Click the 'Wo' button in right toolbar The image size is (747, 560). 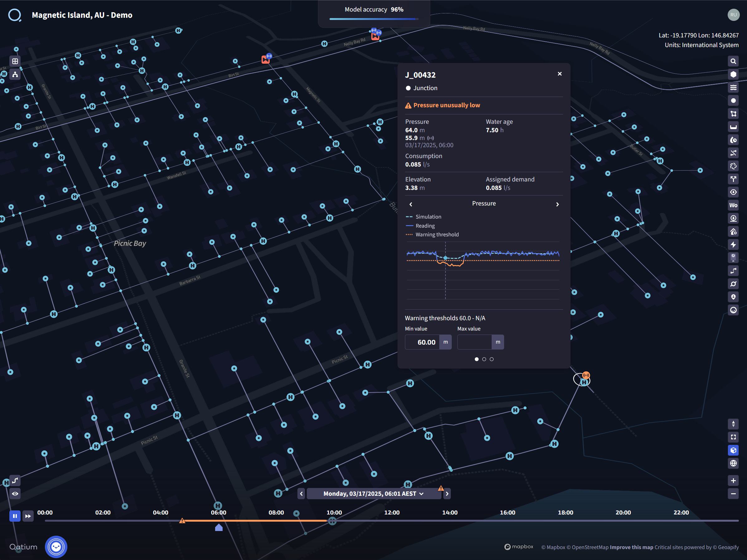[x=733, y=205]
